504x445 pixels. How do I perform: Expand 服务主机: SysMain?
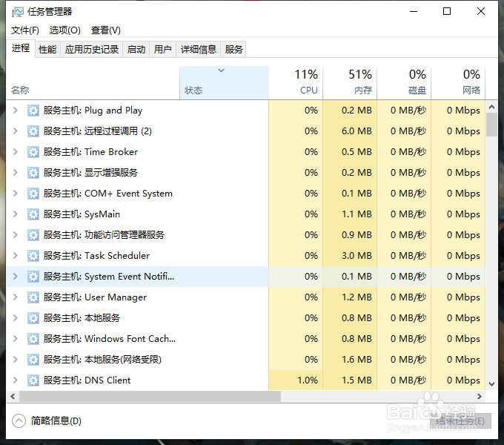click(15, 214)
